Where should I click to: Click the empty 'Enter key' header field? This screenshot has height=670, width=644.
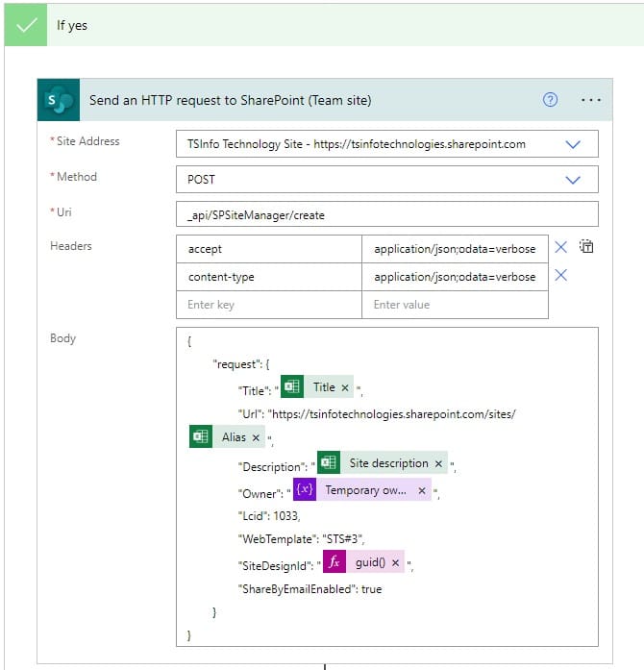tap(269, 305)
